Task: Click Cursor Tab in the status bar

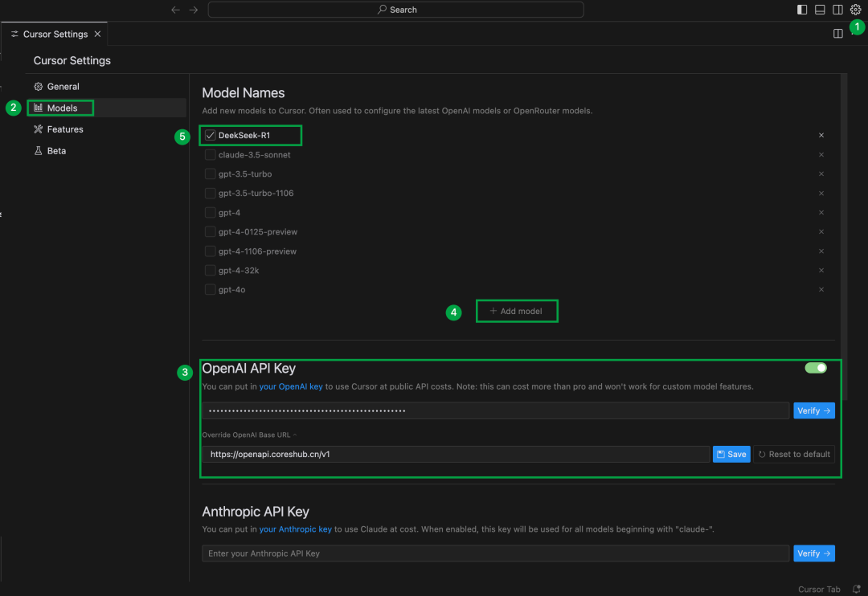Action: [x=819, y=590]
